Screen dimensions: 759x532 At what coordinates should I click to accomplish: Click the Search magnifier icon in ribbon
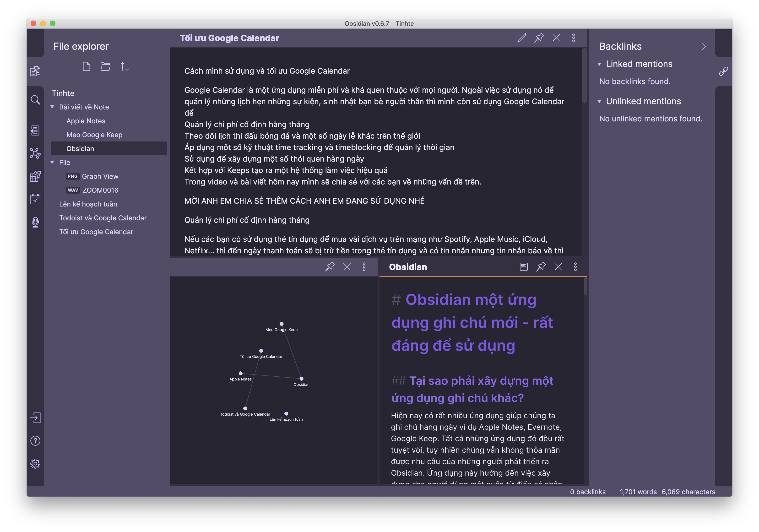[x=35, y=99]
